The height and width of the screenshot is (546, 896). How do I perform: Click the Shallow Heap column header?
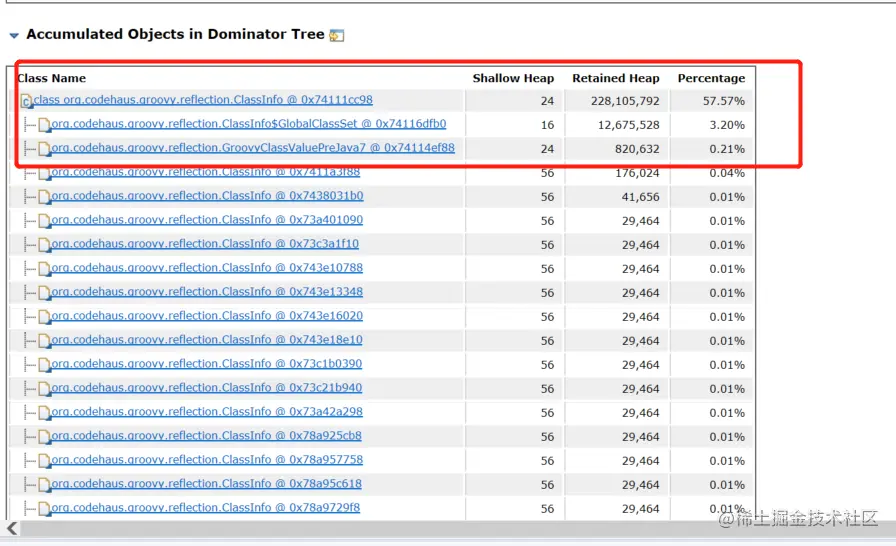pos(513,78)
